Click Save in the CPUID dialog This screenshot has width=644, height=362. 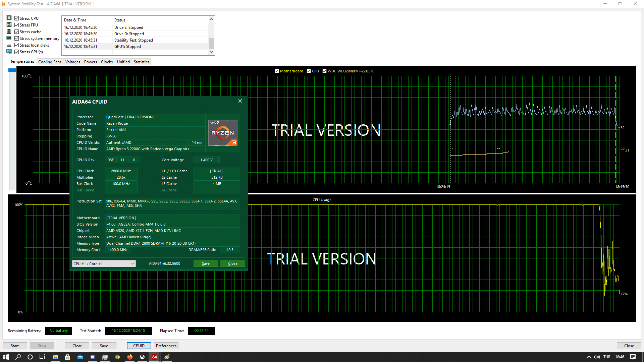pyautogui.click(x=206, y=264)
